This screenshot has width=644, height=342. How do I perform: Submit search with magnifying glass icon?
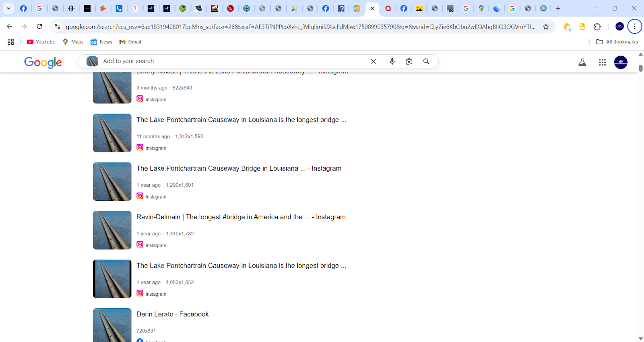[426, 61]
